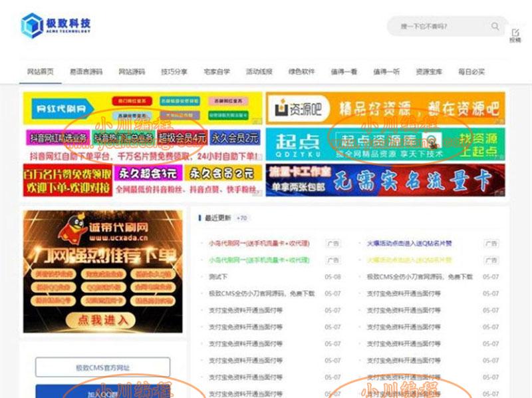Click the magnifier search icon
The image size is (532, 398).
click(495, 26)
